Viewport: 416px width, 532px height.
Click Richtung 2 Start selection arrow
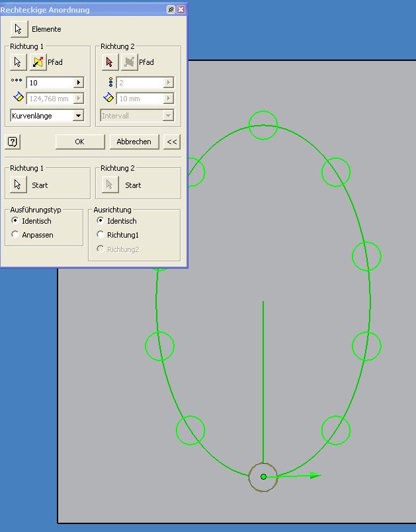point(110,185)
